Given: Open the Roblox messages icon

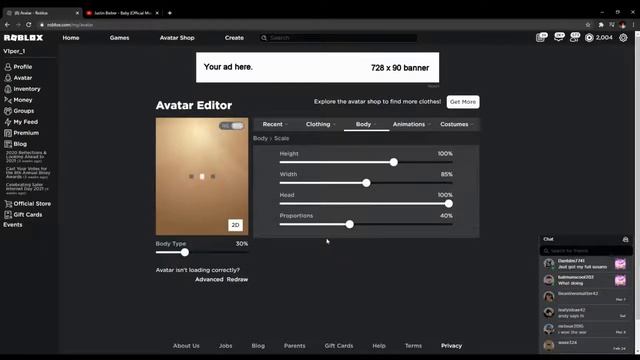Looking at the screenshot, I should coord(559,38).
